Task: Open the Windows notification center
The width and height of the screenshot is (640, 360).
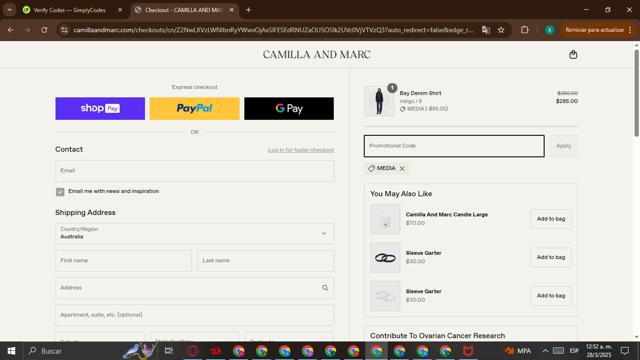Action: (624, 351)
